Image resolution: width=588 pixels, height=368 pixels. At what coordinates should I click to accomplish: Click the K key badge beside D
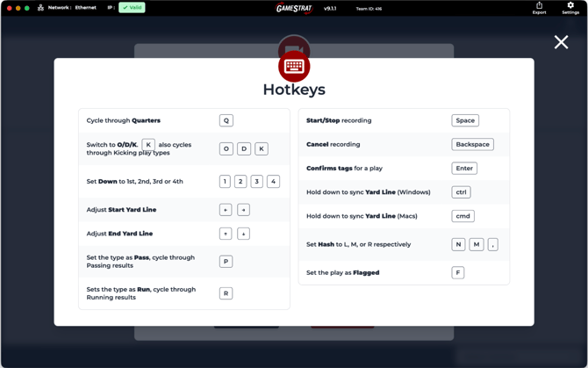tap(262, 149)
